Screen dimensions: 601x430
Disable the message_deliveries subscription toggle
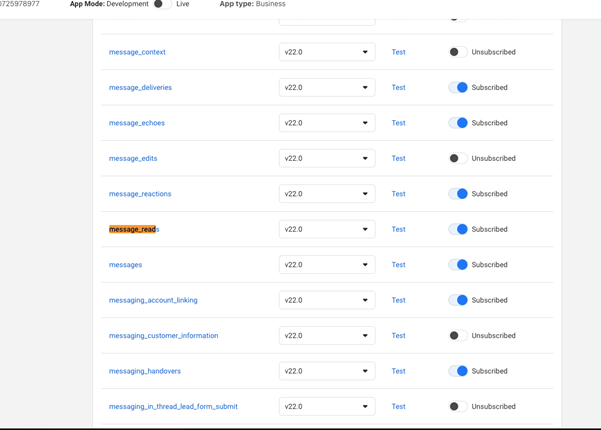click(458, 87)
